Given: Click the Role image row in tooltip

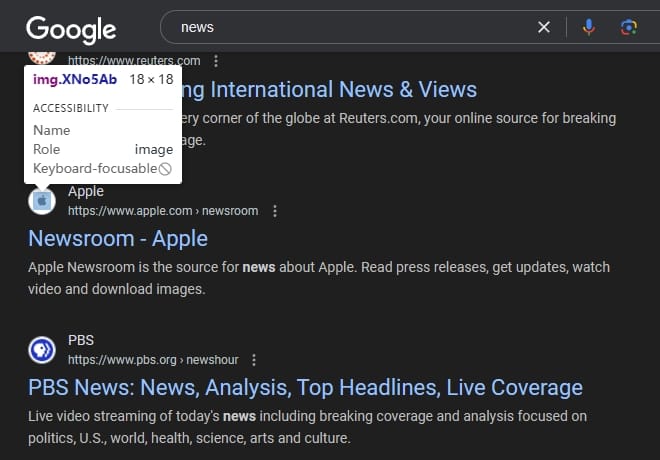Looking at the screenshot, I should [103, 149].
